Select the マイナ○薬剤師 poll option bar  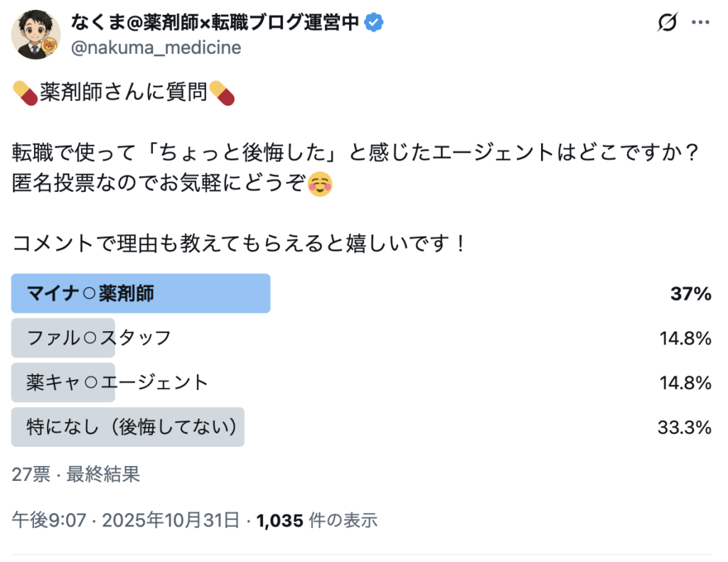coord(141,293)
